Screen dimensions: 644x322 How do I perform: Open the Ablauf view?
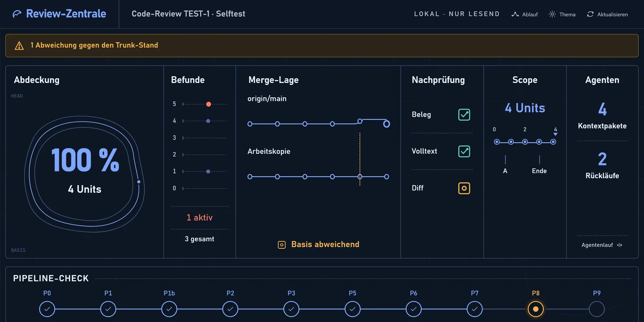coord(524,14)
